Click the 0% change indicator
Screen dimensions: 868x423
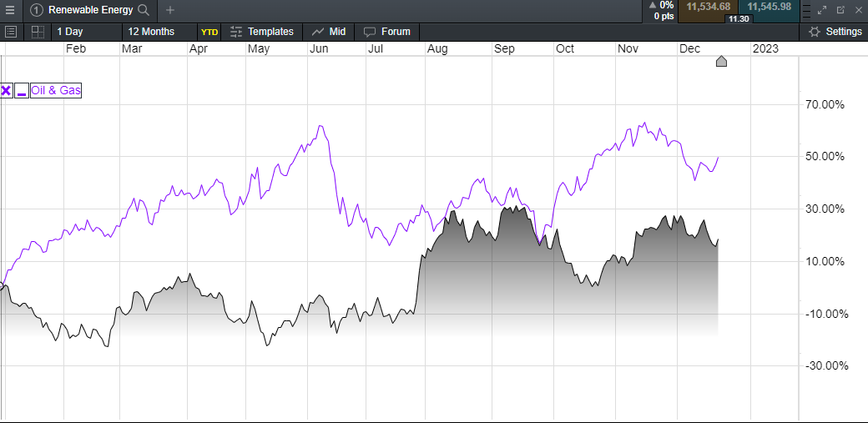coord(664,5)
